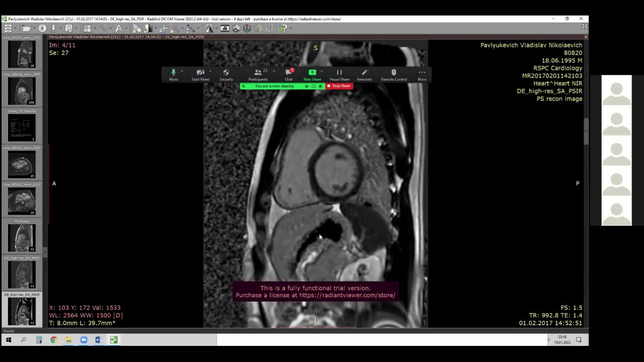Open the help question mark icon

pos(284,28)
